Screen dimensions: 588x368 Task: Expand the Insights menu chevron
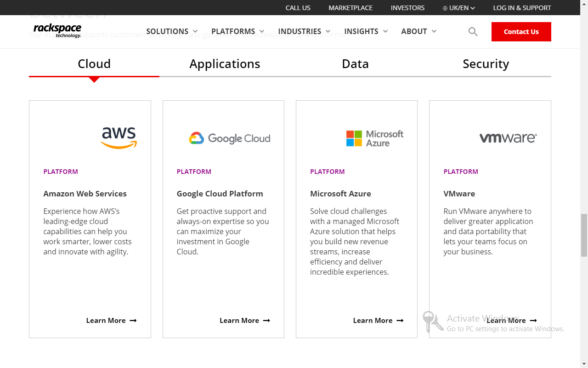tap(385, 31)
